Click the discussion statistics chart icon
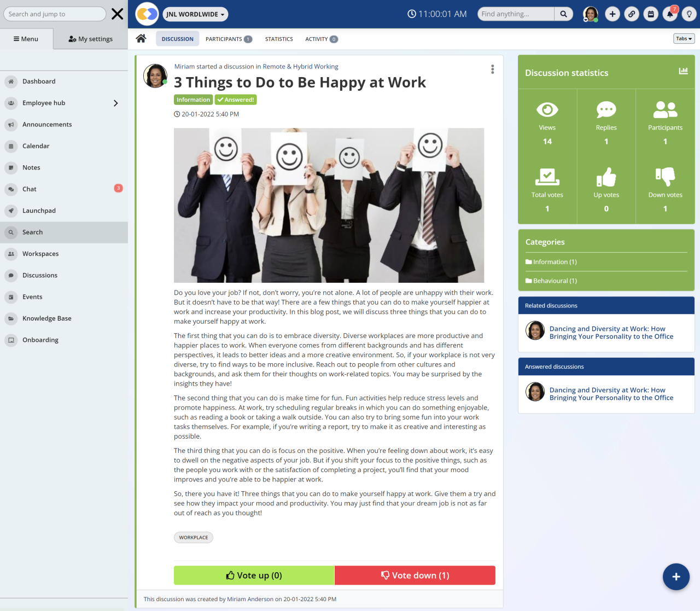Viewport: 700px width, 611px height. click(x=683, y=71)
